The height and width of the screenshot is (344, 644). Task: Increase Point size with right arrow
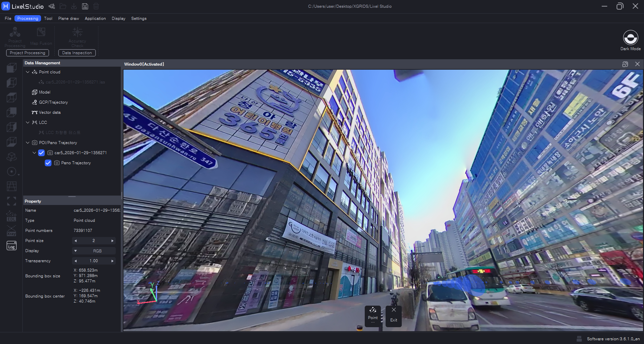112,241
